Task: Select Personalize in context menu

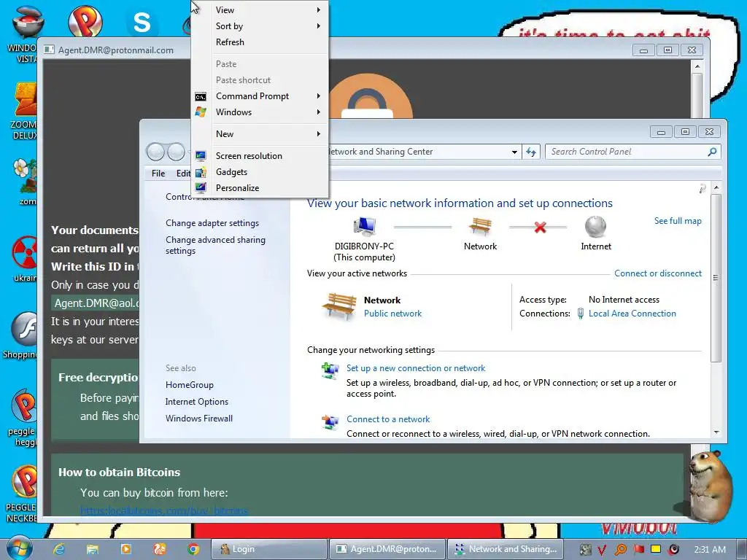Action: click(x=260, y=188)
